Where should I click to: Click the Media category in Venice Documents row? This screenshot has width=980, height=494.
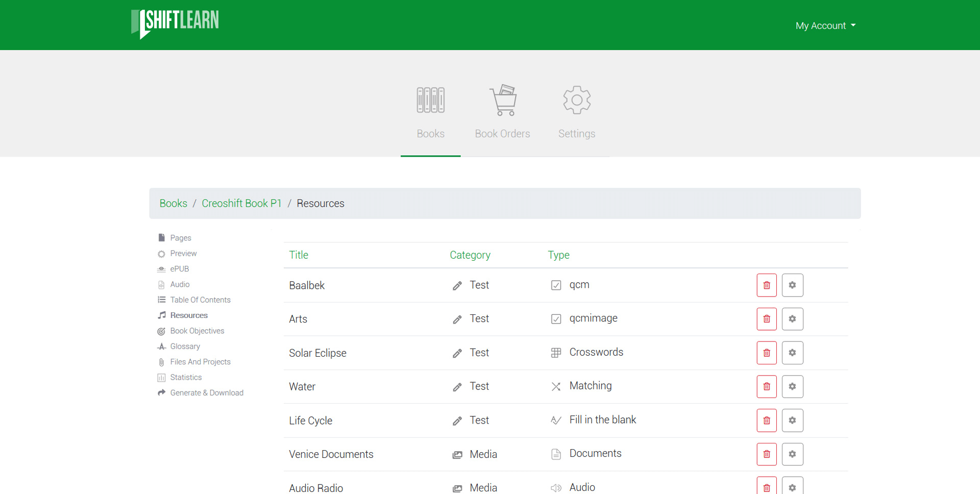[483, 454]
